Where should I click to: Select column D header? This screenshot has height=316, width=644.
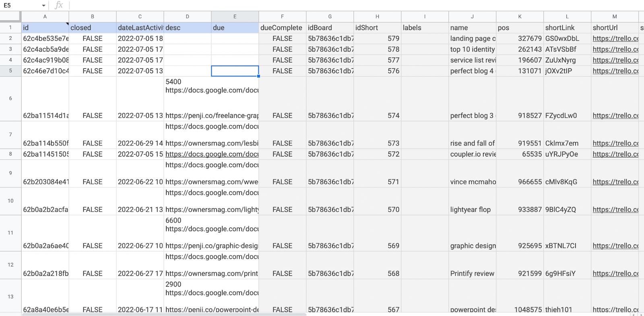click(x=188, y=17)
